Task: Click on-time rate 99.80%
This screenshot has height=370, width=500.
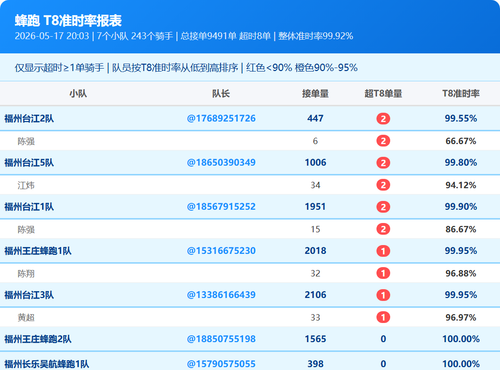Action: coord(461,163)
